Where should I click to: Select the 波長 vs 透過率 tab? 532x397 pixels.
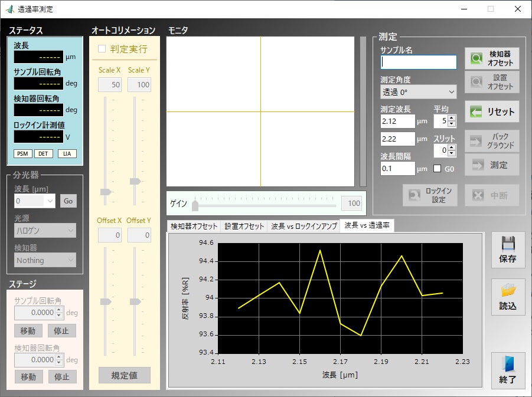point(367,225)
